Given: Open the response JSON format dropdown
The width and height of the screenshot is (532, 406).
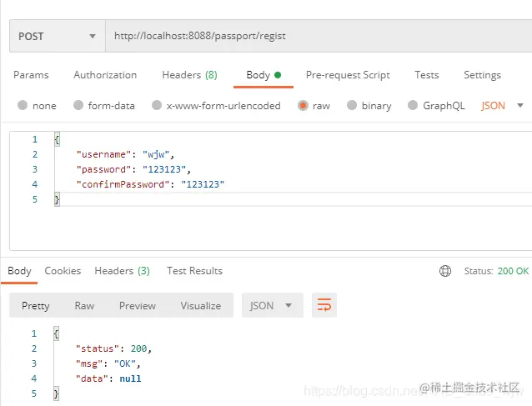Looking at the screenshot, I should (x=272, y=305).
